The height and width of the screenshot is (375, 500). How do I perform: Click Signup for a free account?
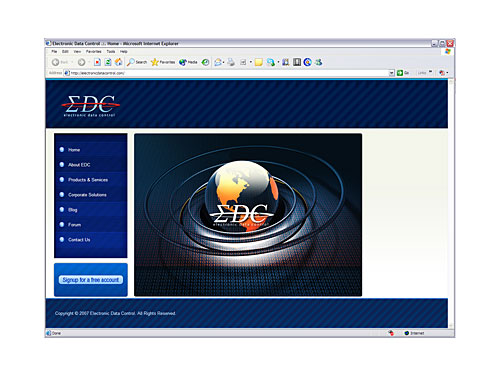[91, 280]
